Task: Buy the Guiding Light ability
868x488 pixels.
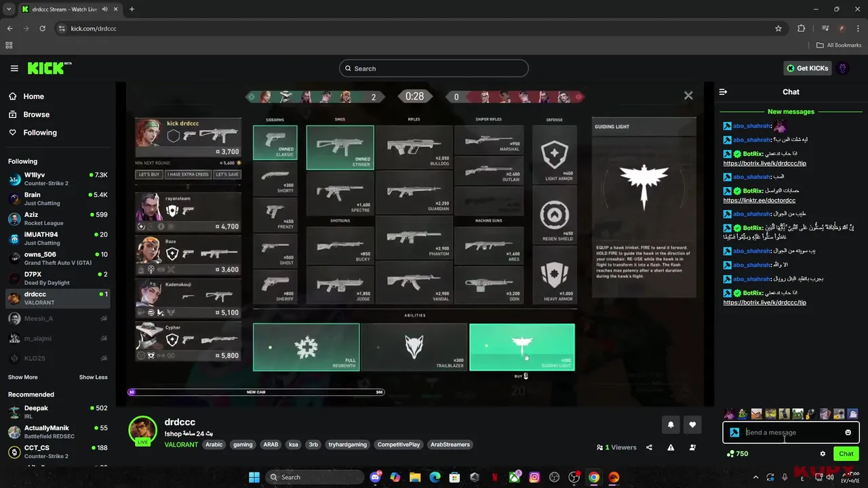Action: 521,347
